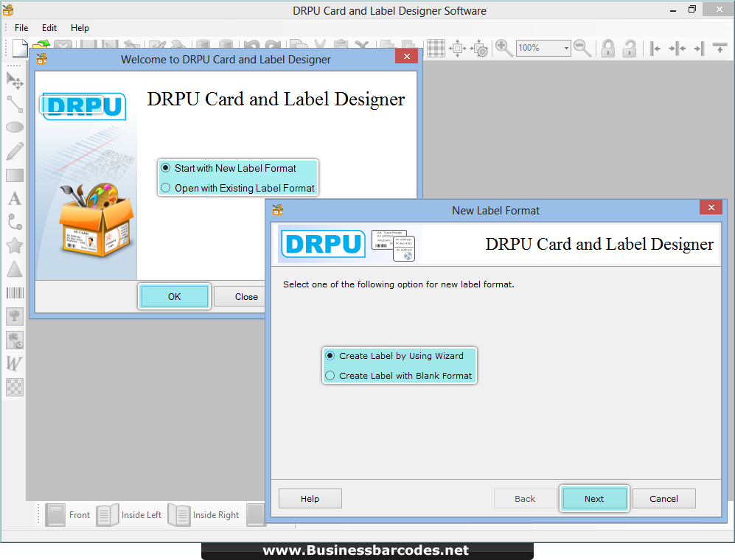Open the Edit menu
Image resolution: width=735 pixels, height=560 pixels.
pyautogui.click(x=49, y=28)
